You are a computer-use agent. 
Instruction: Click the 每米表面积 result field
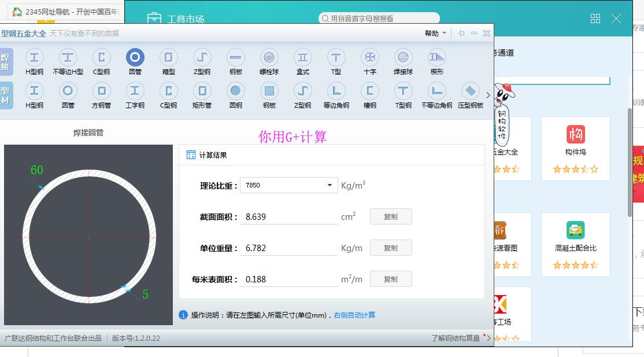coord(288,279)
